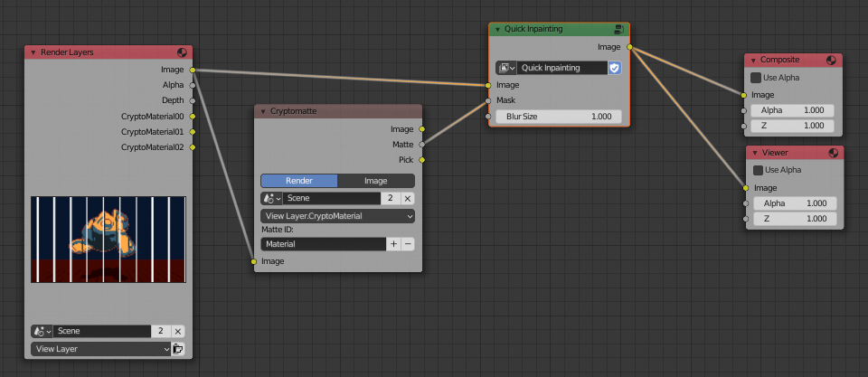Click the Render Layers preview thumbnail
The height and width of the screenshot is (377, 868).
(108, 239)
